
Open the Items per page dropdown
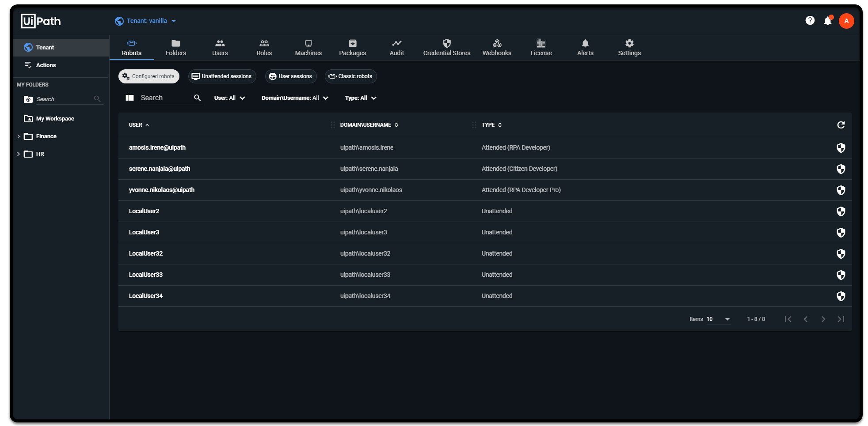(x=718, y=319)
